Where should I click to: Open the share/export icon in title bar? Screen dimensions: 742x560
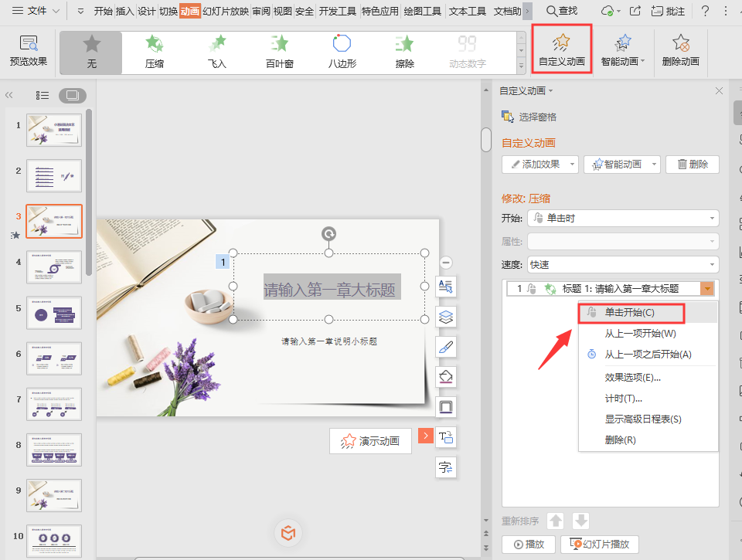pyautogui.click(x=635, y=11)
